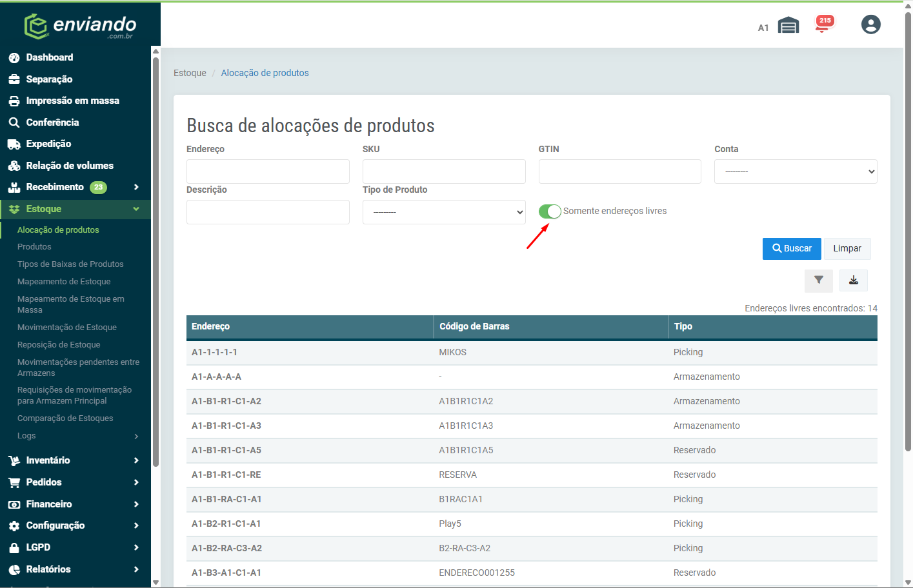Screen dimensions: 913x588
Task: Open Requisições de movimentação para Armazem Principal
Action: click(x=74, y=395)
